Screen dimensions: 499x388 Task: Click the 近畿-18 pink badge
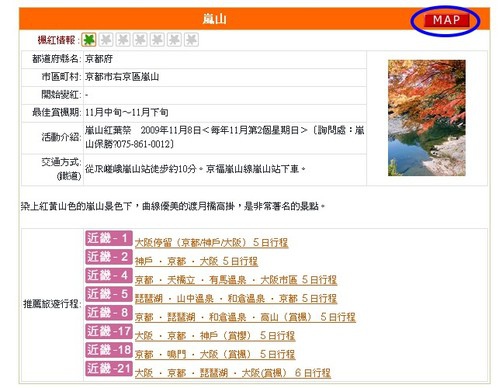pyautogui.click(x=108, y=350)
